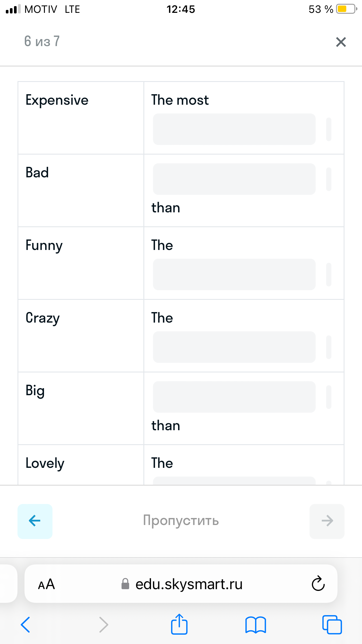Tap the 6 из 7 progress counter
This screenshot has height=644, width=362.
tap(42, 41)
